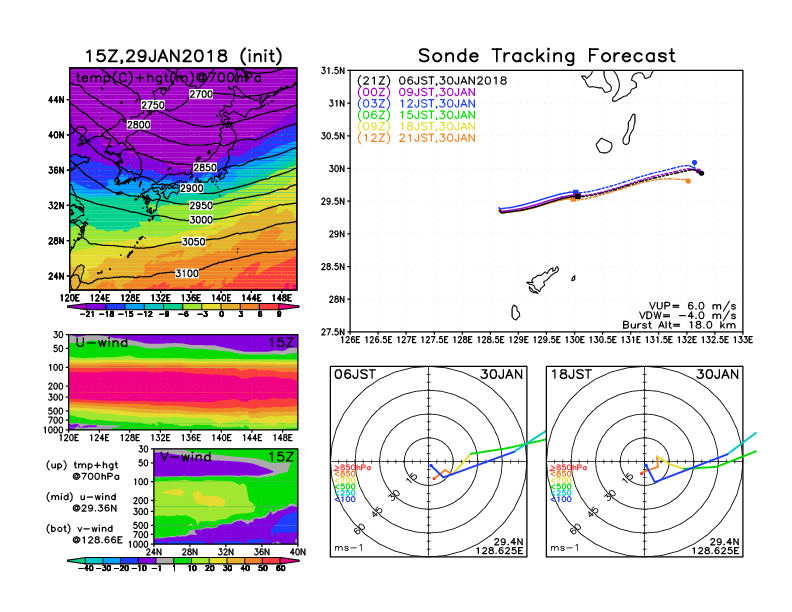Click the 3100 contour label on map
The width and height of the screenshot is (792, 612).
185,273
